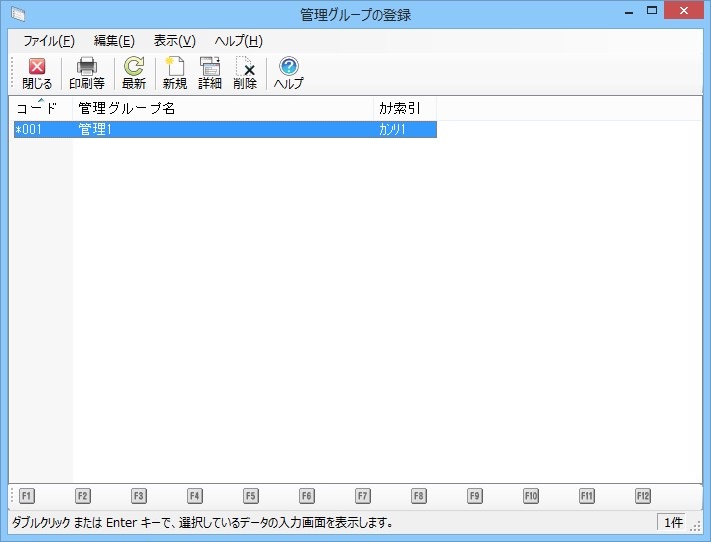Open the ファイル(F) menu
Viewport: 711px width, 542px height.
coord(49,41)
